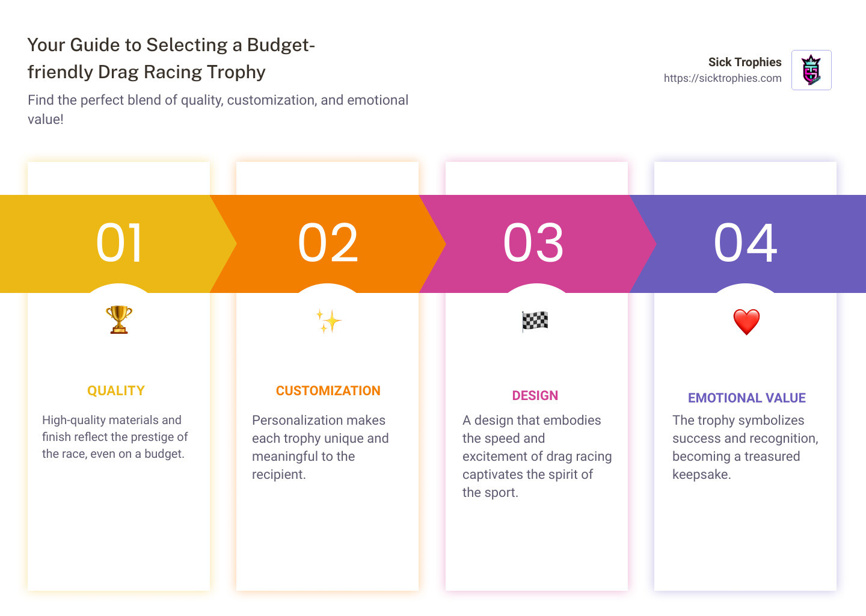Click the personalization description paragraph
Image resolution: width=866 pixels, height=616 pixels.
tap(320, 447)
